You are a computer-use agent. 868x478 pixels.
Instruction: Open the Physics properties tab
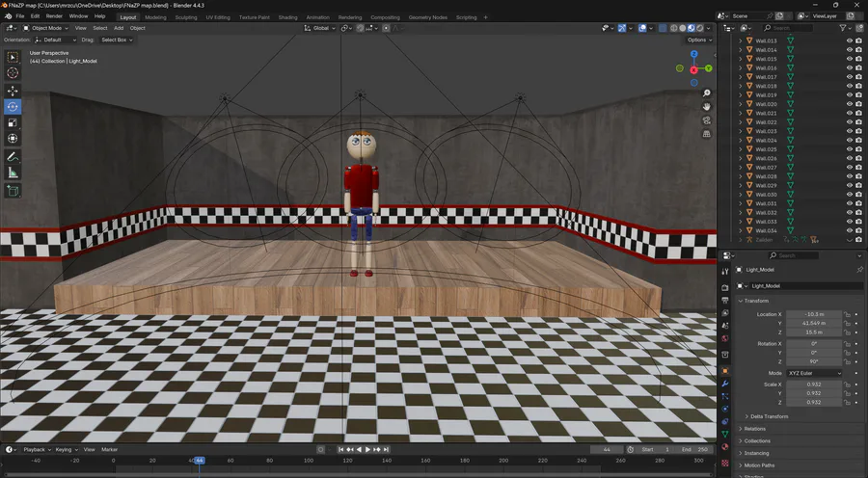tap(725, 409)
